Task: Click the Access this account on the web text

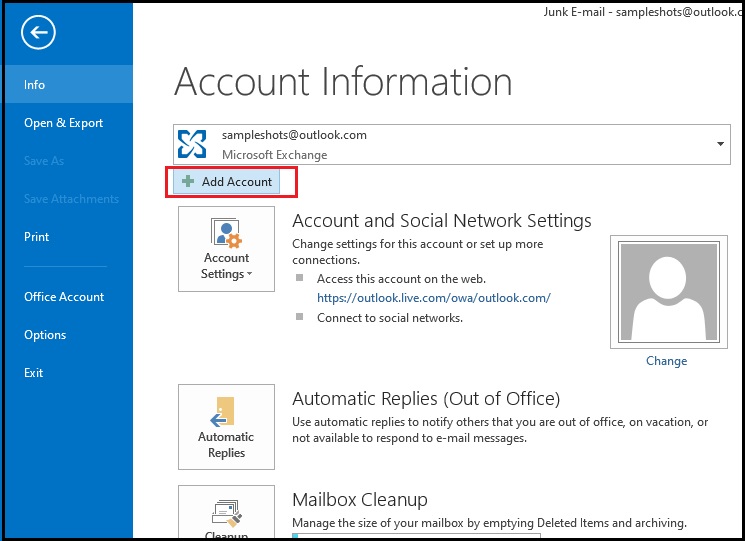Action: click(401, 279)
